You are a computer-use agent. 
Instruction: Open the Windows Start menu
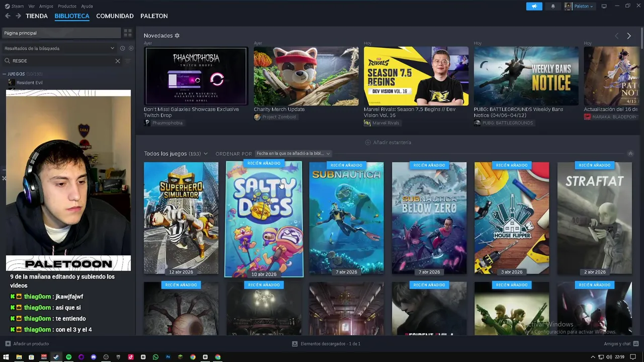(6, 357)
